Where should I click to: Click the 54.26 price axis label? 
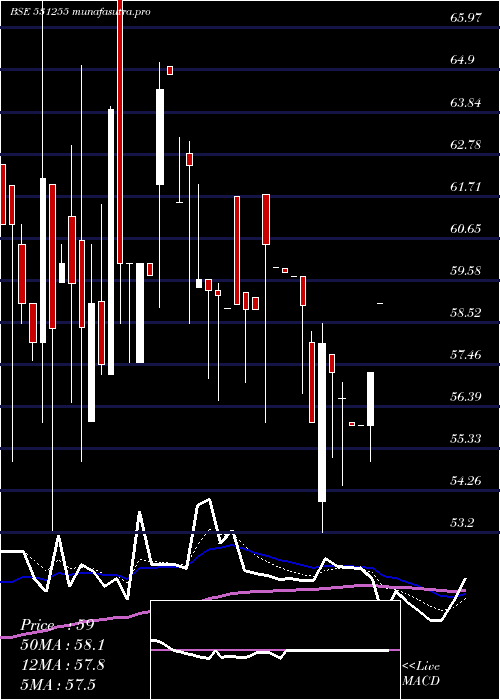[466, 481]
